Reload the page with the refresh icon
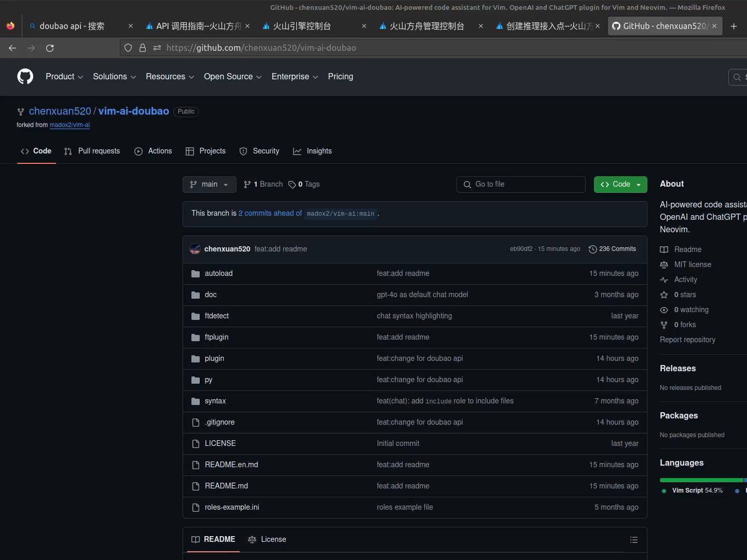The image size is (747, 560). point(50,48)
